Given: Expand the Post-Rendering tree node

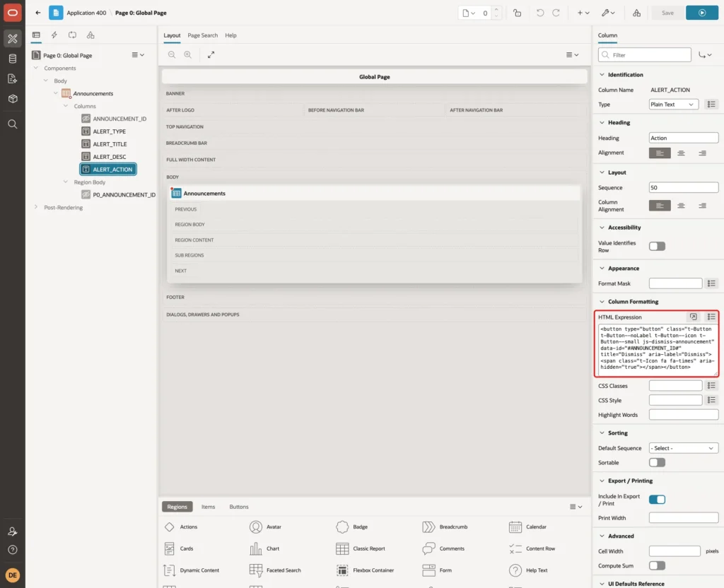Looking at the screenshot, I should [x=35, y=207].
